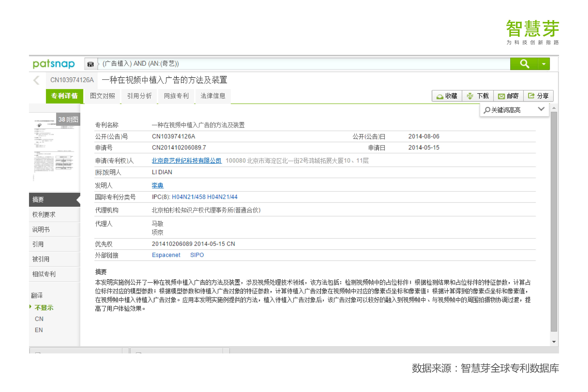The height and width of the screenshot is (392, 588).
Task: Click the 收藏 (favorite) button
Action: pyautogui.click(x=447, y=96)
